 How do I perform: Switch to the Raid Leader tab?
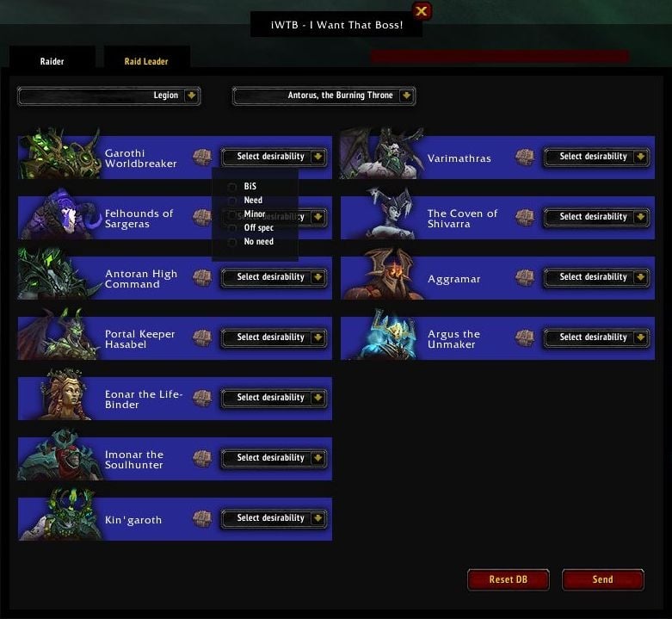tap(146, 61)
